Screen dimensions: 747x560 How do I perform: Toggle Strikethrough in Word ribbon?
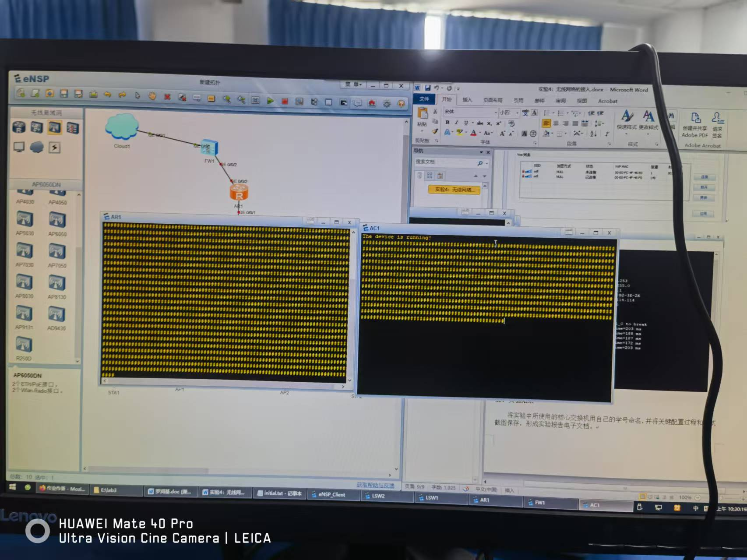[x=480, y=123]
